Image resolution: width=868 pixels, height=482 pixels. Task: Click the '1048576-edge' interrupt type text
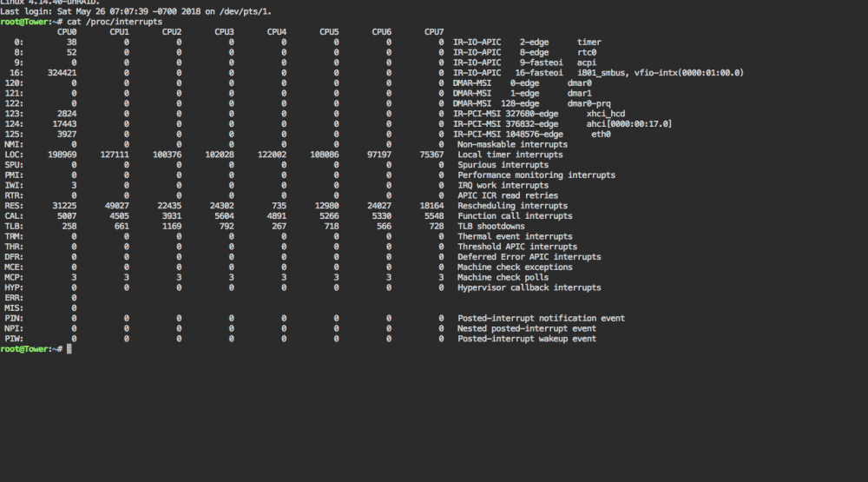point(534,135)
